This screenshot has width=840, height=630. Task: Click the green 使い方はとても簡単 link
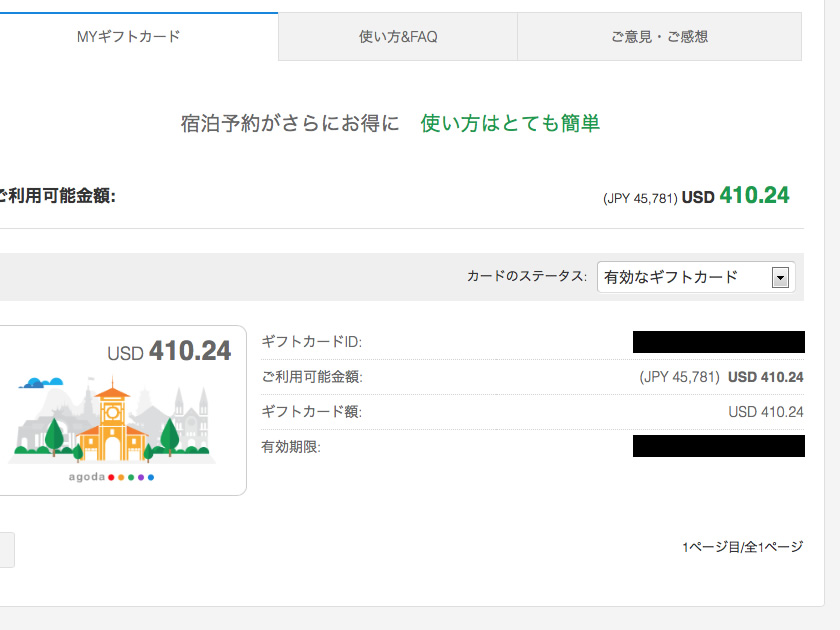[510, 123]
